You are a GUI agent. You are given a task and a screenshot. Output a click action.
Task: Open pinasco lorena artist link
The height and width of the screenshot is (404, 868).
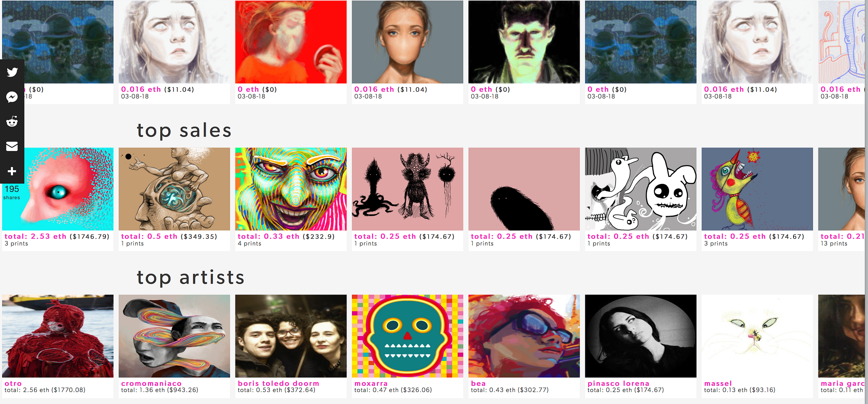click(618, 383)
